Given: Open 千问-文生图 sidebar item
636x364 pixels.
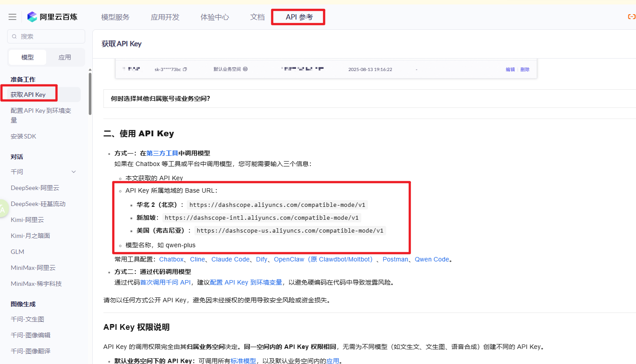Looking at the screenshot, I should [x=28, y=319].
